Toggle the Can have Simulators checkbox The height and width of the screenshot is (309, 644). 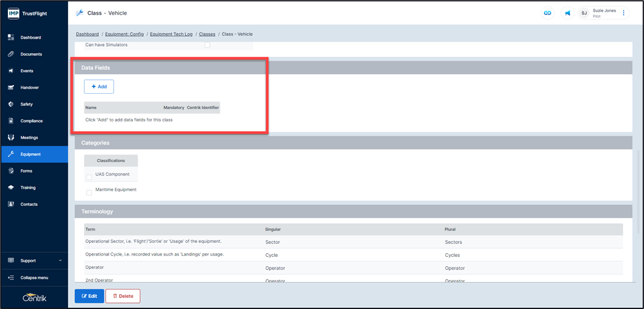tap(208, 45)
